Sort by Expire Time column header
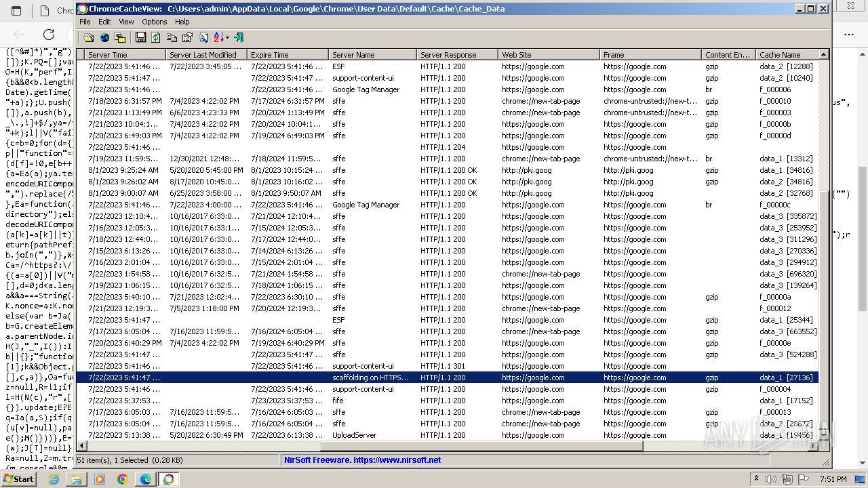The image size is (868, 488). click(288, 55)
